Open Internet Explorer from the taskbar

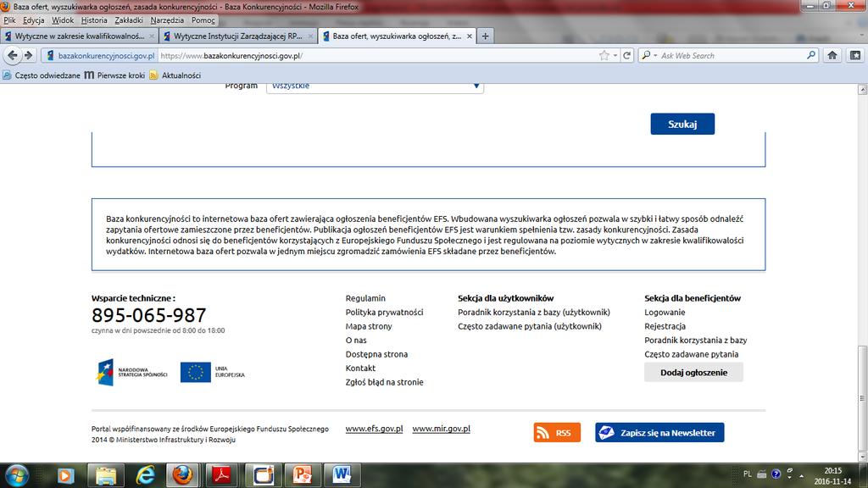(x=145, y=475)
